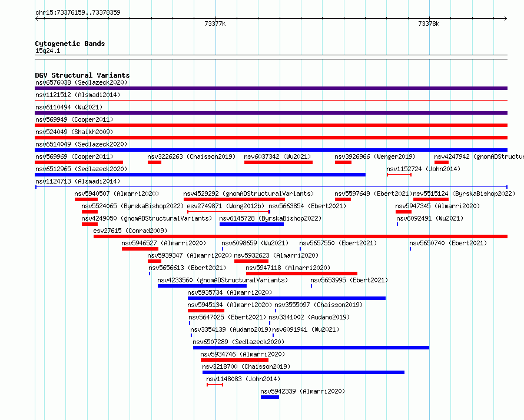Click nsv3341002 (Audano2019) label
524x420 pixels.
[x=310, y=317]
